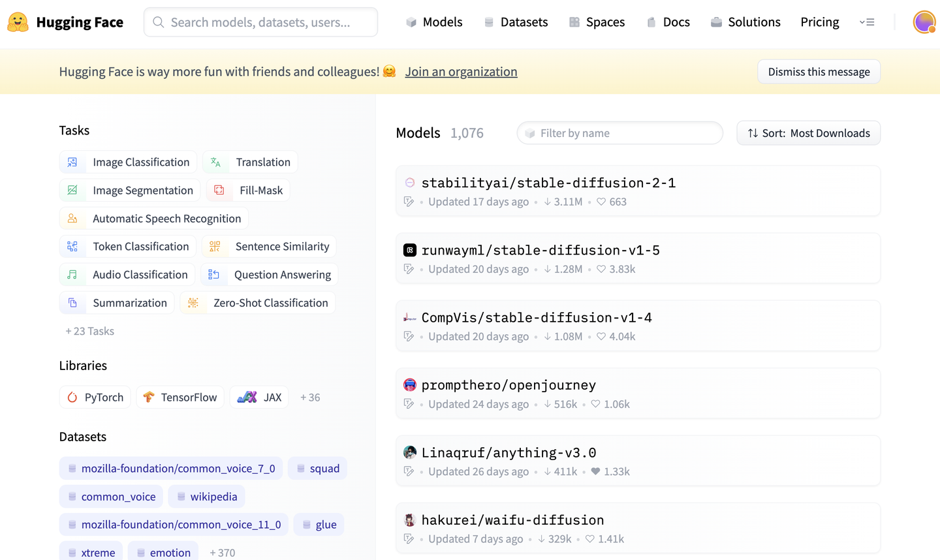
Task: Click the Image Classification task icon
Action: 72,162
